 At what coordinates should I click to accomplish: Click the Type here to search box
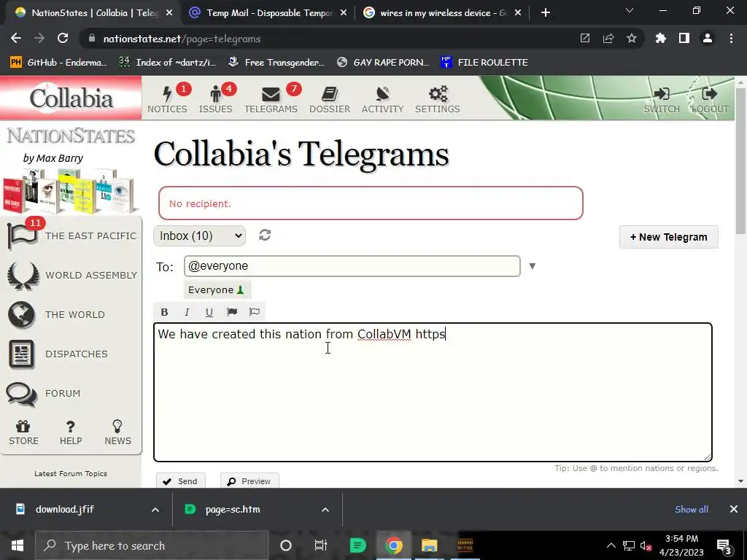[x=152, y=545]
